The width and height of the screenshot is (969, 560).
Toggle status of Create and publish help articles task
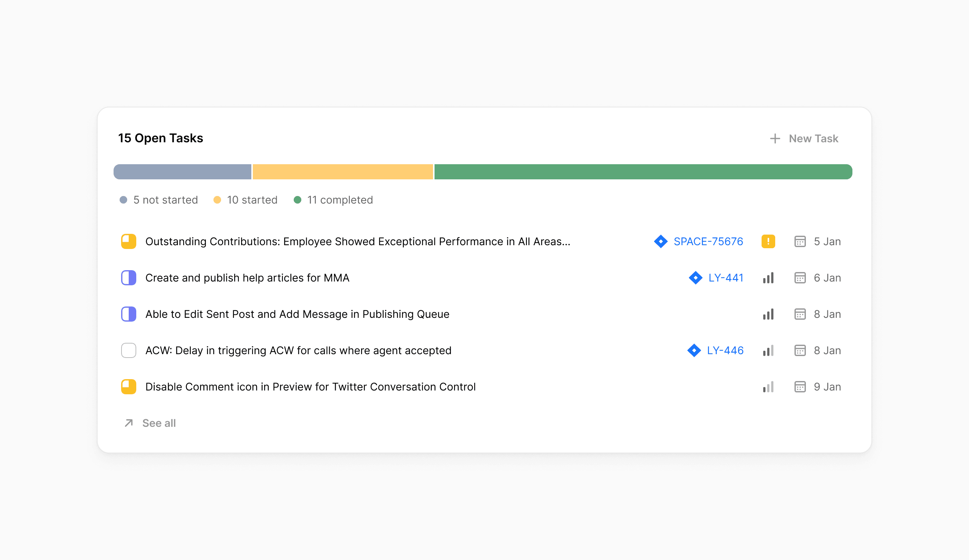[x=129, y=278]
